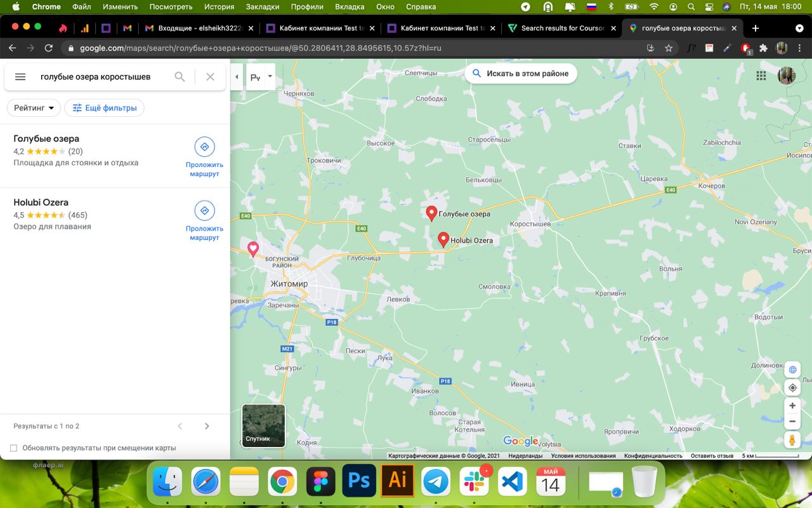The height and width of the screenshot is (508, 812).
Task: Clear the Maps search with the X icon
Action: 211,77
